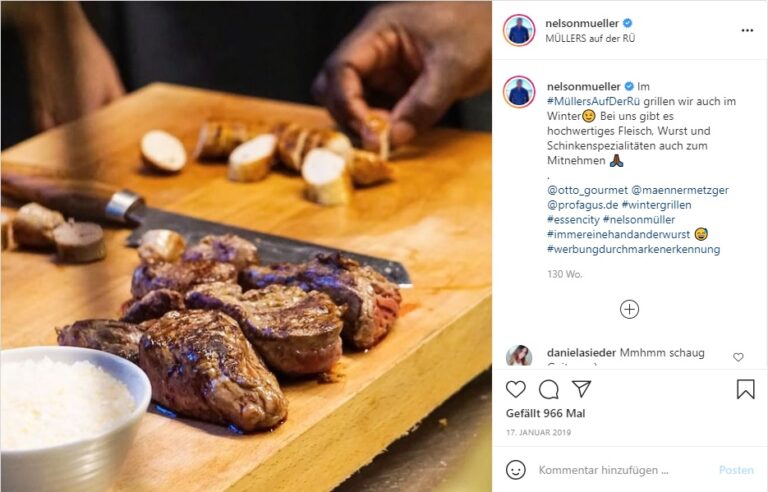
Task: Open the #werbungdurchmarkenerkennung hashtag
Action: pyautogui.click(x=633, y=249)
